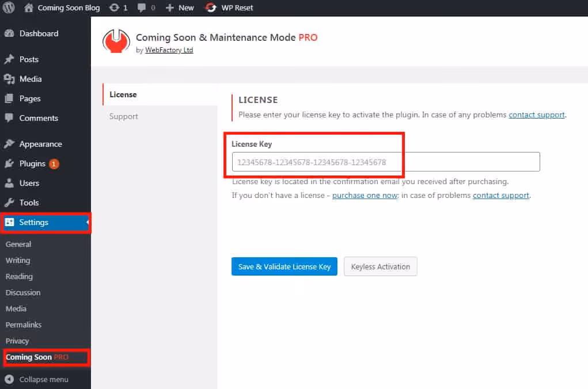Click the purchase one now link

[365, 195]
